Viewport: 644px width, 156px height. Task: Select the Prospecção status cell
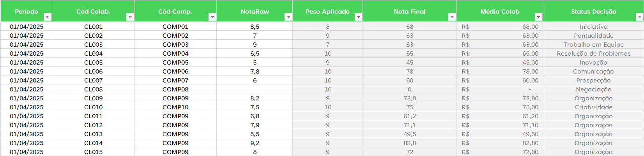pos(593,81)
